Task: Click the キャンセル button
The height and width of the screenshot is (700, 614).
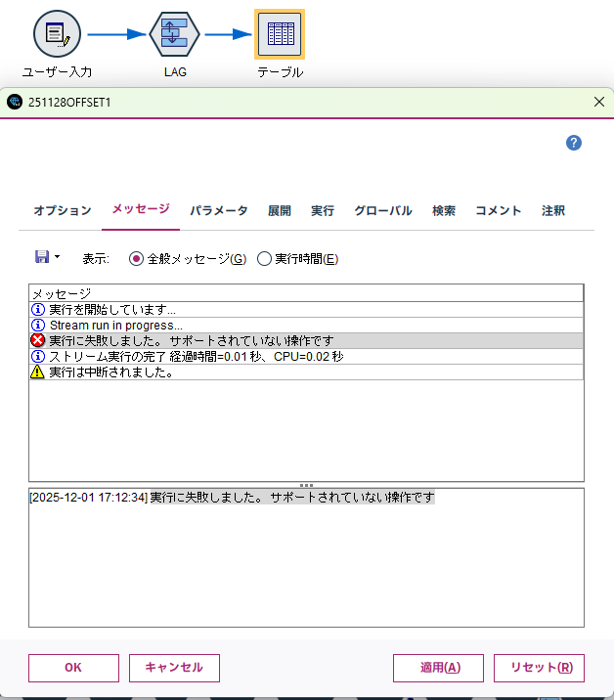Action: (174, 668)
